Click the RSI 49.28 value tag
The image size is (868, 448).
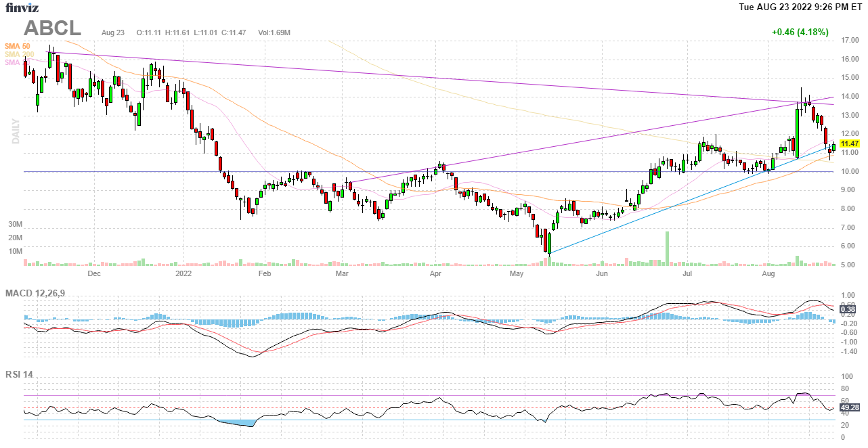pos(849,408)
